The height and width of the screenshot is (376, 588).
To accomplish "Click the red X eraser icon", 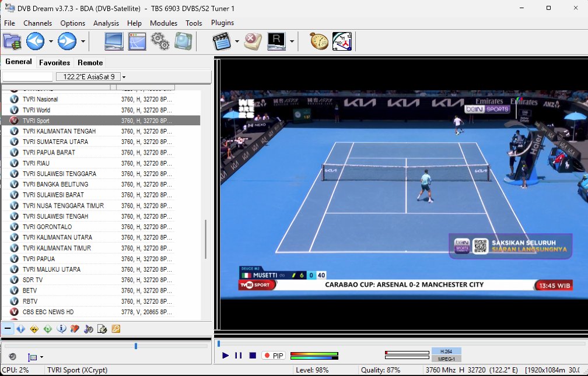I will point(253,41).
